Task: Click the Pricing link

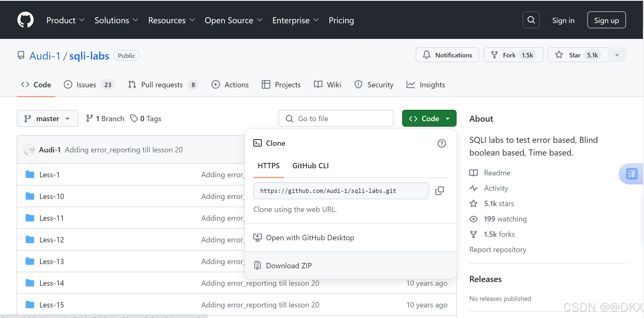Action: [341, 20]
